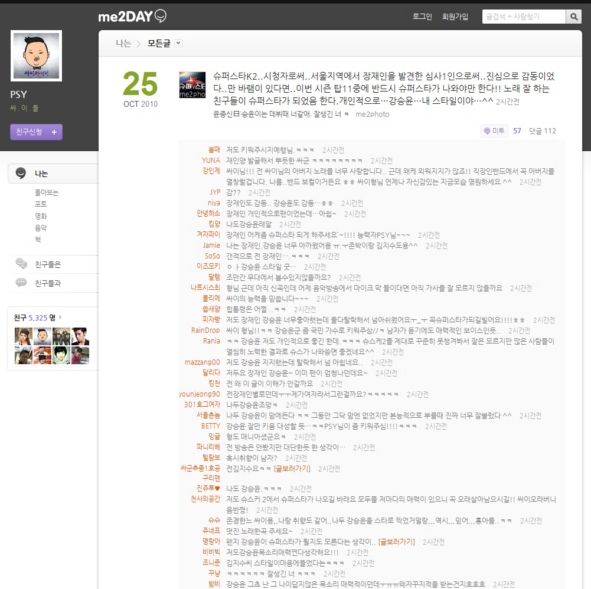This screenshot has height=589, width=591.
Task: Open commenter YUNA's profile
Action: [211, 161]
